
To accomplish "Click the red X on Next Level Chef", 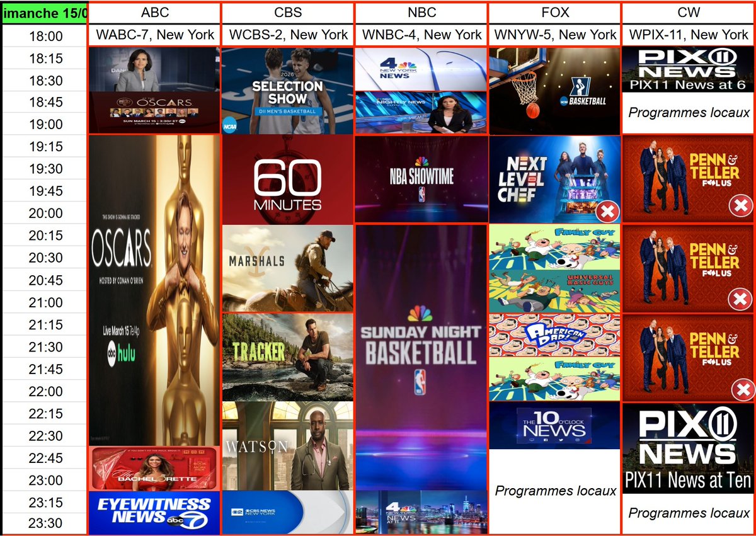I will pos(607,212).
